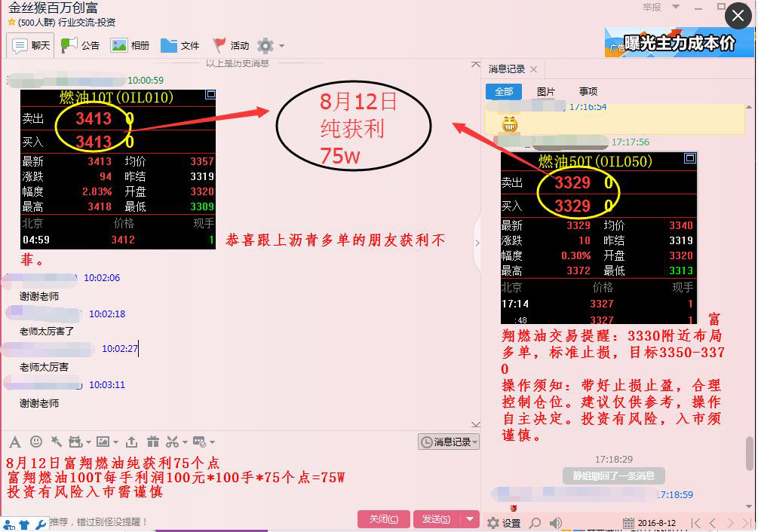Go to next page of message records
758x532 pixels.
pos(730,523)
